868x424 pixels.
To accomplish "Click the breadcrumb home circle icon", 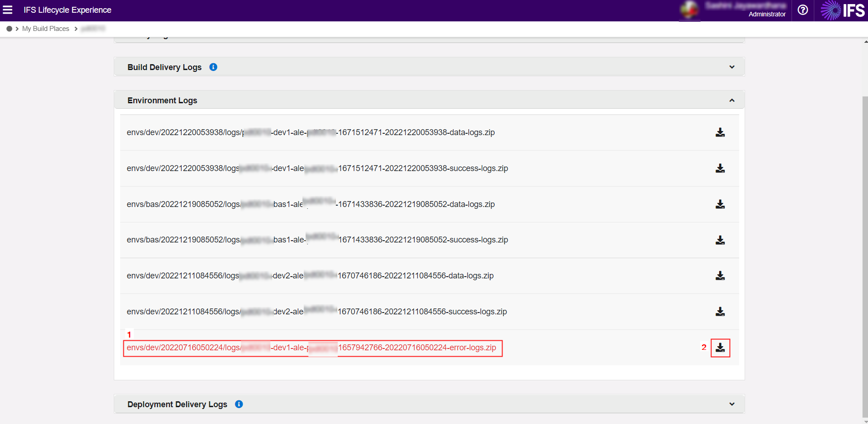I will pyautogui.click(x=9, y=29).
